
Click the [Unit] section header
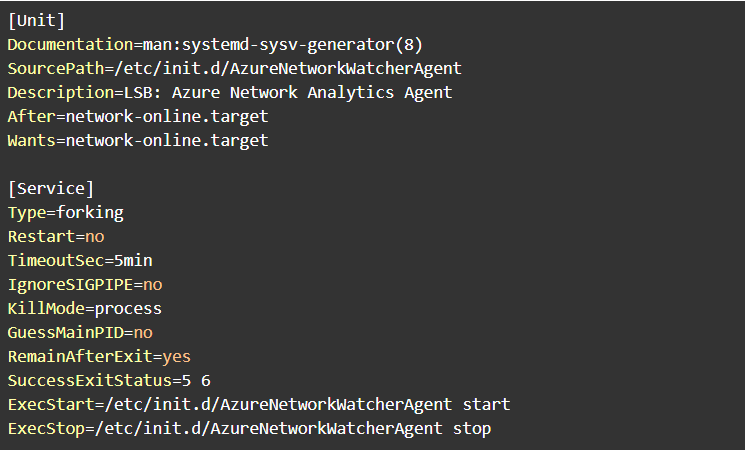36,21
